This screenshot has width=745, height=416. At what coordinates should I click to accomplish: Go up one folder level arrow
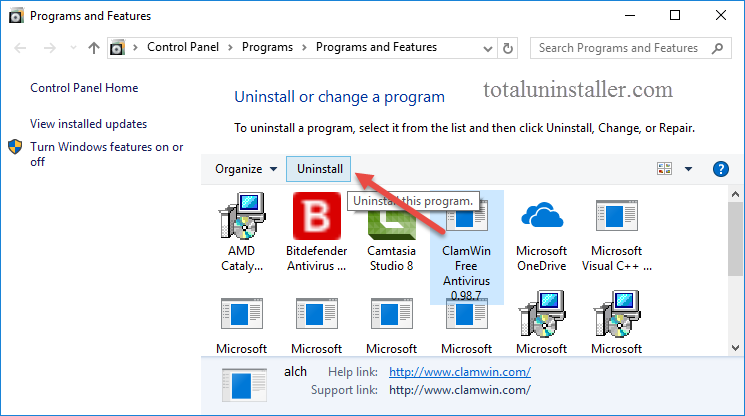(94, 48)
